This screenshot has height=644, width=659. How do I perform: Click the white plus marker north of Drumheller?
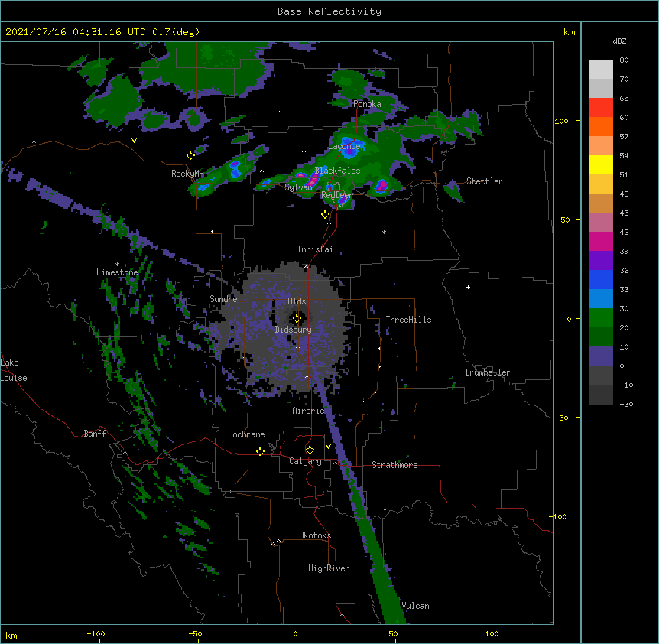pos(468,287)
